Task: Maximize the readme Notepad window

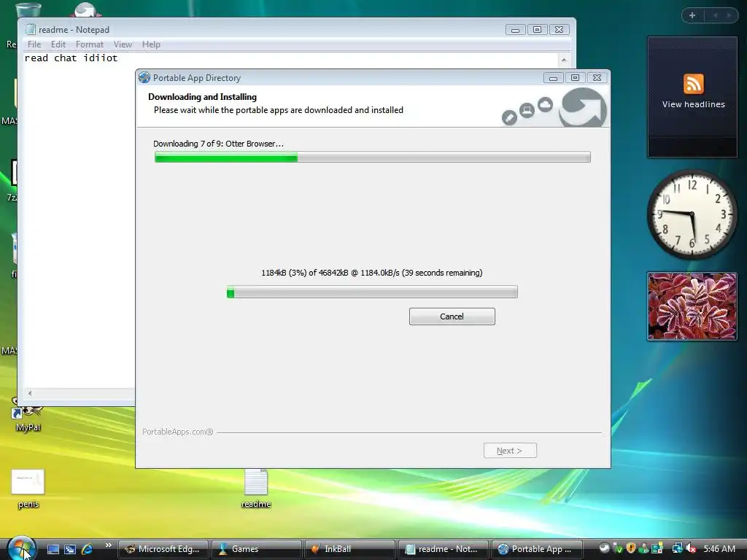Action: (x=537, y=29)
